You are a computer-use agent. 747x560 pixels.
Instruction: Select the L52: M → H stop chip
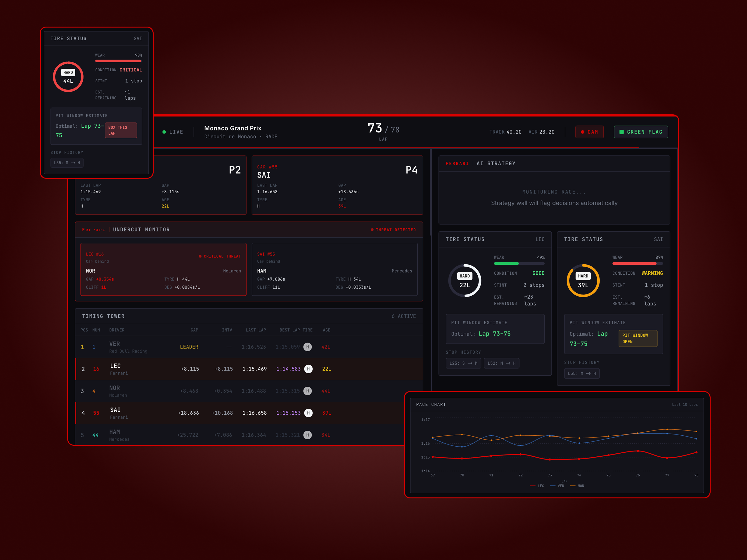tap(501, 363)
